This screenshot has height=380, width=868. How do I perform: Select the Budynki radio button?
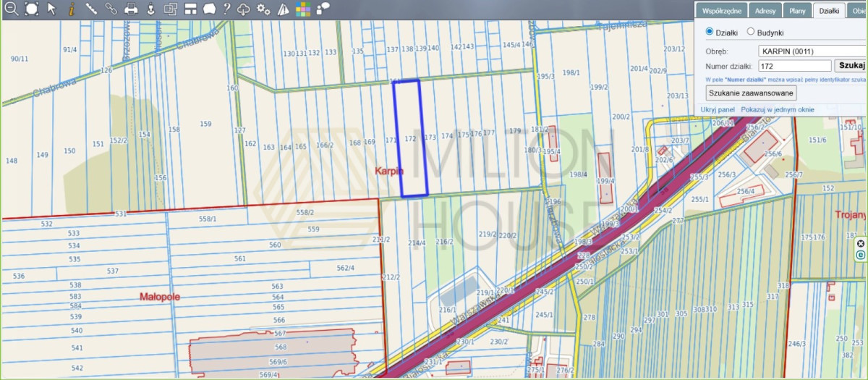click(x=751, y=32)
